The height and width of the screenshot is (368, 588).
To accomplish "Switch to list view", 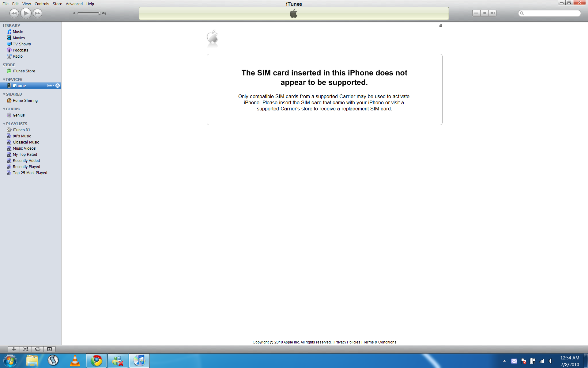I will point(476,13).
